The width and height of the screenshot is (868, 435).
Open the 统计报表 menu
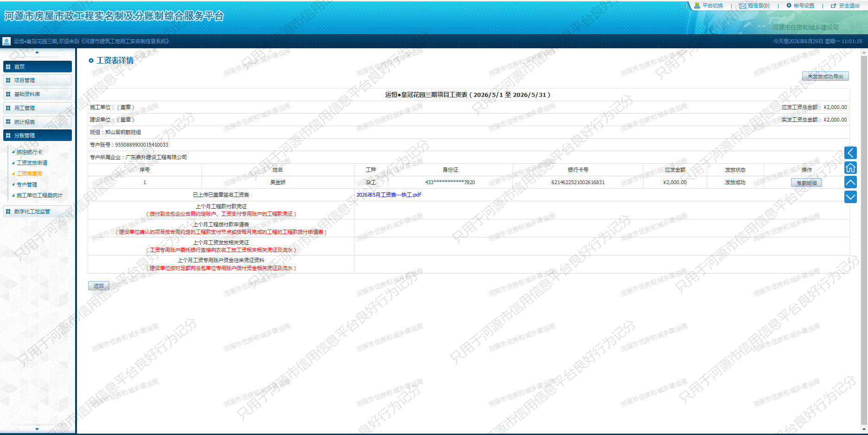[x=37, y=122]
